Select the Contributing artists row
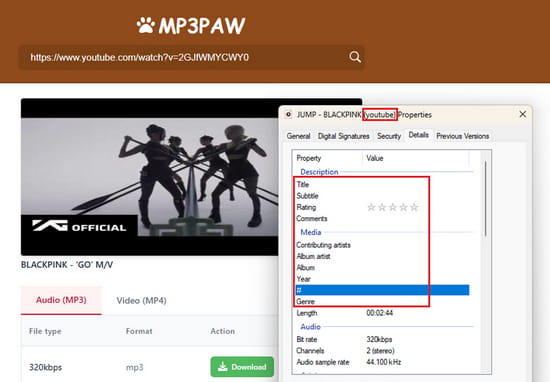 382,245
